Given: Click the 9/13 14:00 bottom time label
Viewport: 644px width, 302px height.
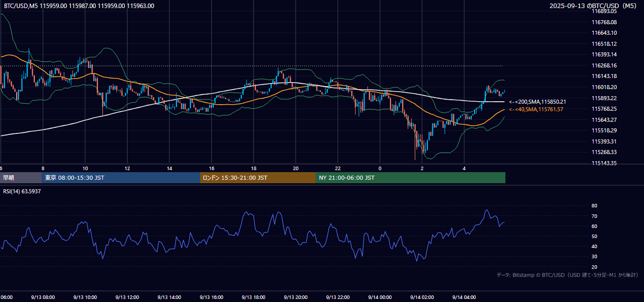Looking at the screenshot, I should pyautogui.click(x=169, y=297).
